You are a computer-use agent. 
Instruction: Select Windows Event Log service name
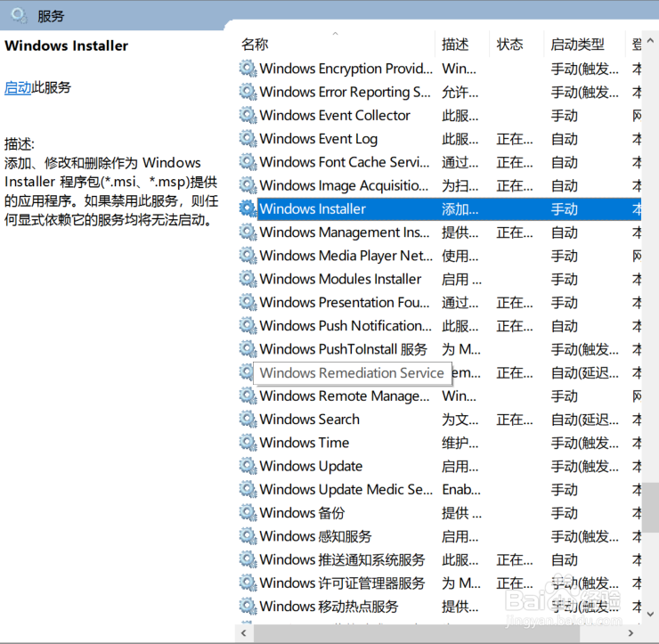pos(319,139)
